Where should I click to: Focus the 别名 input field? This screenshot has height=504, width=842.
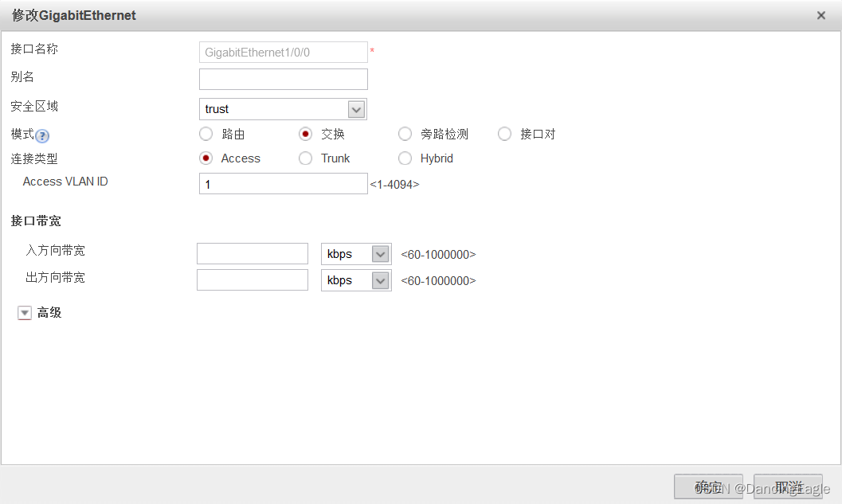(284, 80)
